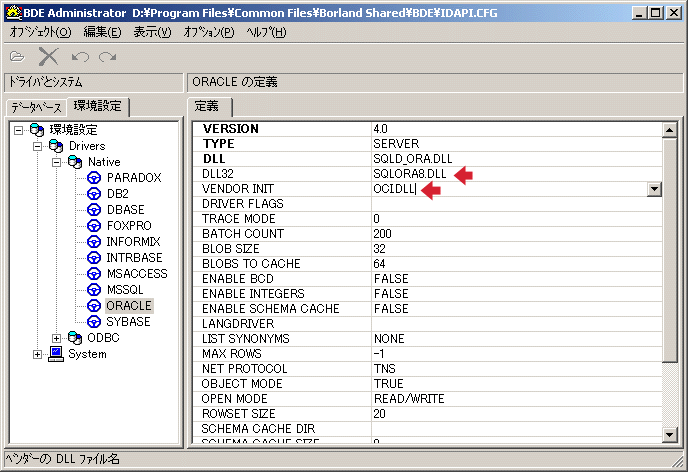
Task: Click the TYPE value SERVER
Action: 396,144
